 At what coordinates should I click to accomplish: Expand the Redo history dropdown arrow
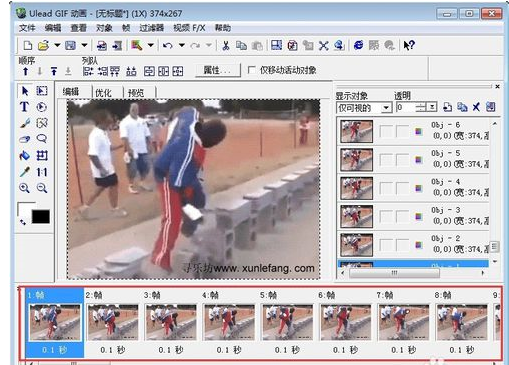tap(209, 45)
